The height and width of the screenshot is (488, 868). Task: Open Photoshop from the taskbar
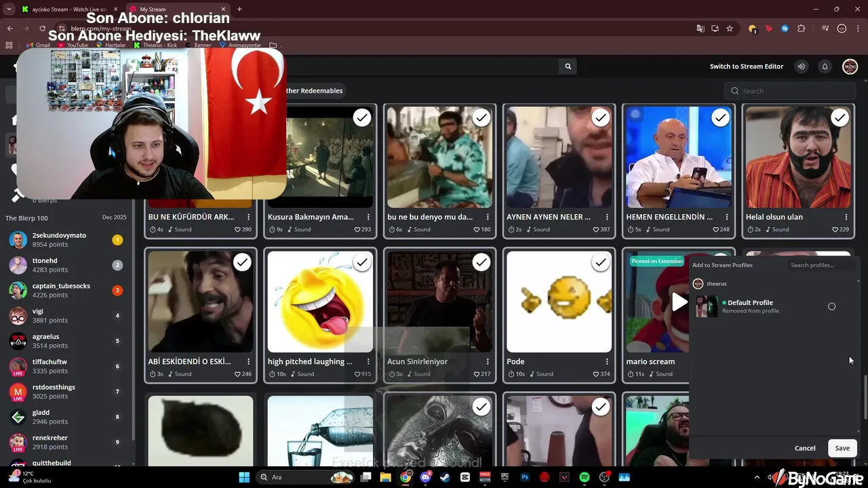(524, 477)
